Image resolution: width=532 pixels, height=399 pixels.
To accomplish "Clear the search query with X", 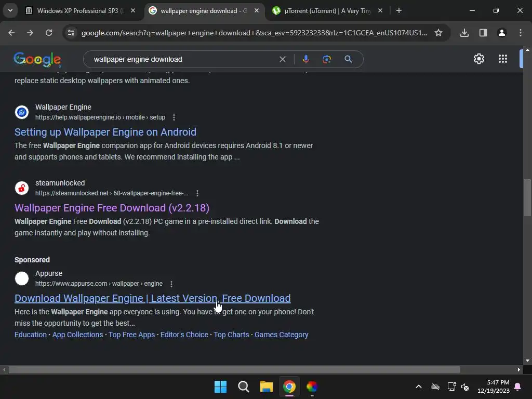I will tap(282, 59).
